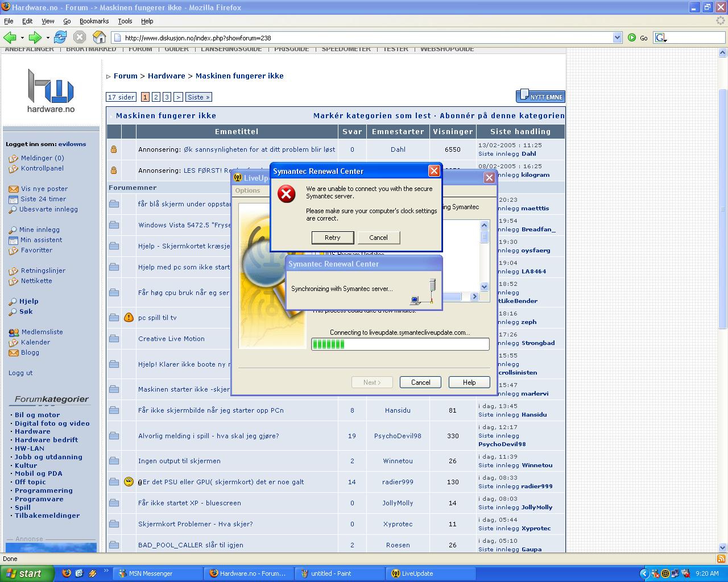Switch to 'untitled - Paint' taskbar item

pyautogui.click(x=340, y=573)
